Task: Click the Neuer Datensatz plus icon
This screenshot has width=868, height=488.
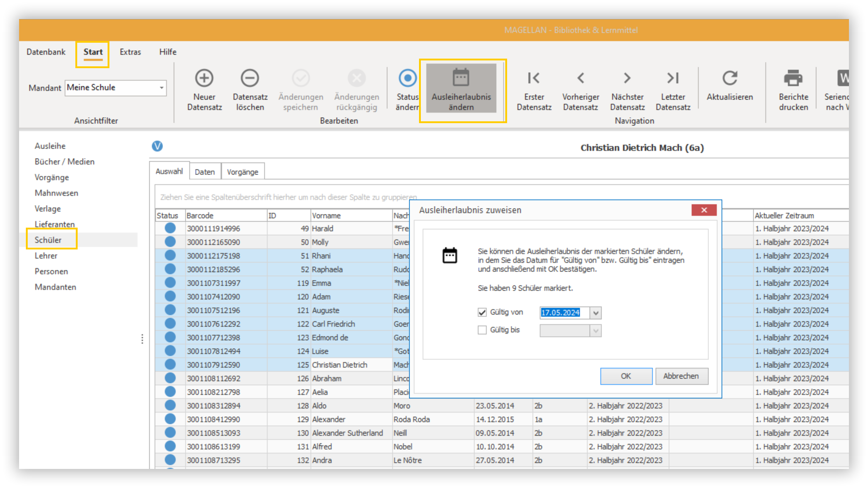Action: (204, 78)
